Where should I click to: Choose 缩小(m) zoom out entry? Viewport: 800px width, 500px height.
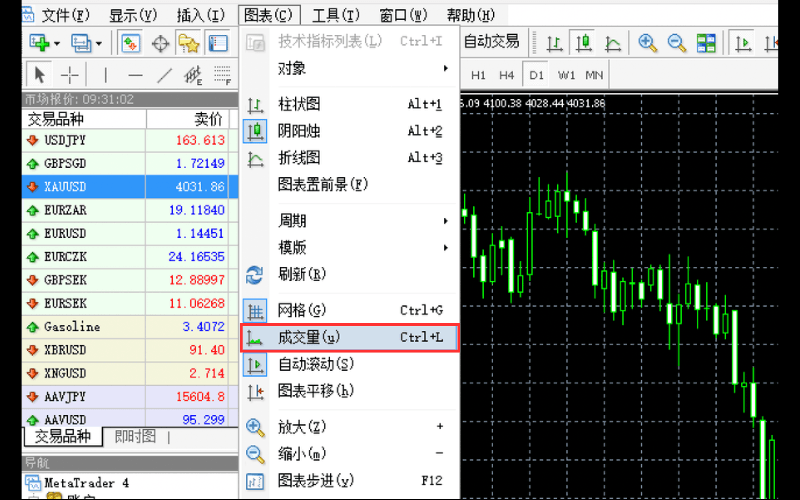coord(349,454)
